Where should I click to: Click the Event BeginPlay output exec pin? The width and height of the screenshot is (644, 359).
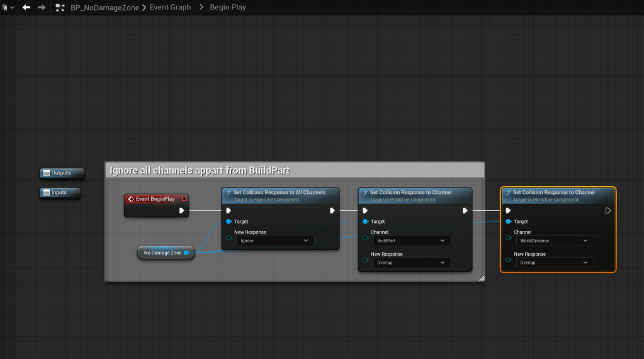tap(181, 210)
